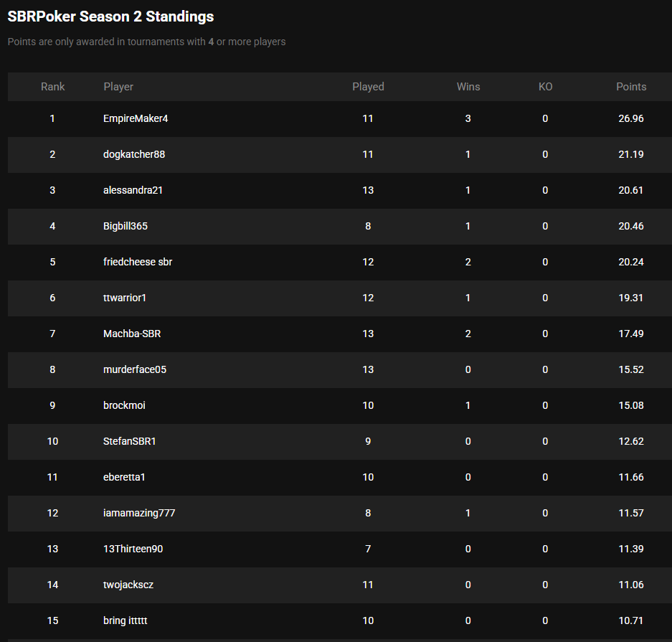
Task: Click brockmoi player name
Action: [x=124, y=405]
